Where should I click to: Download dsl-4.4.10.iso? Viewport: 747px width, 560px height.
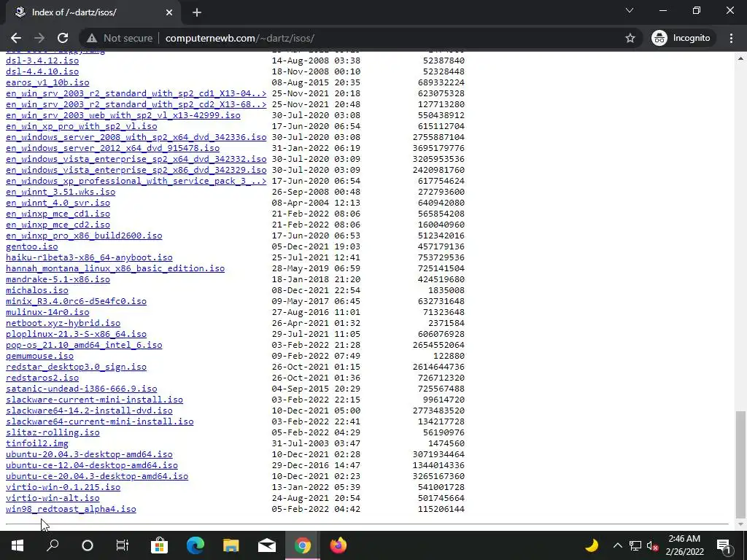(42, 71)
